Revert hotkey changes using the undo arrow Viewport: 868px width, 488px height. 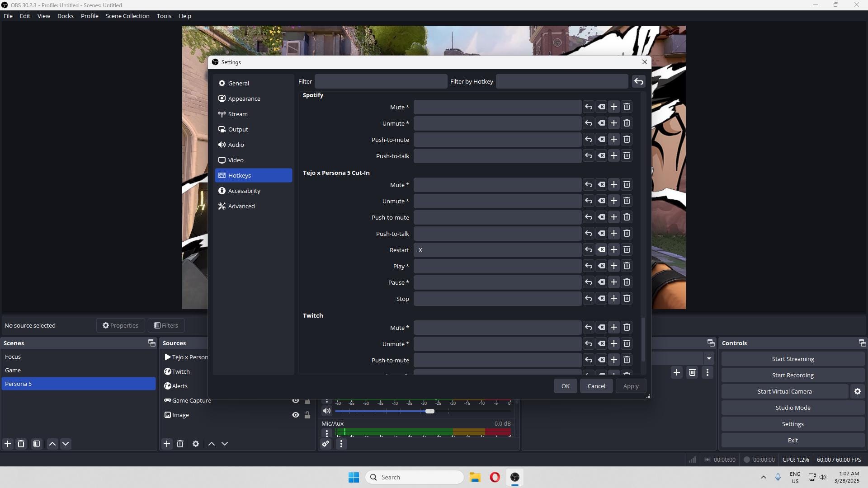pyautogui.click(x=639, y=81)
